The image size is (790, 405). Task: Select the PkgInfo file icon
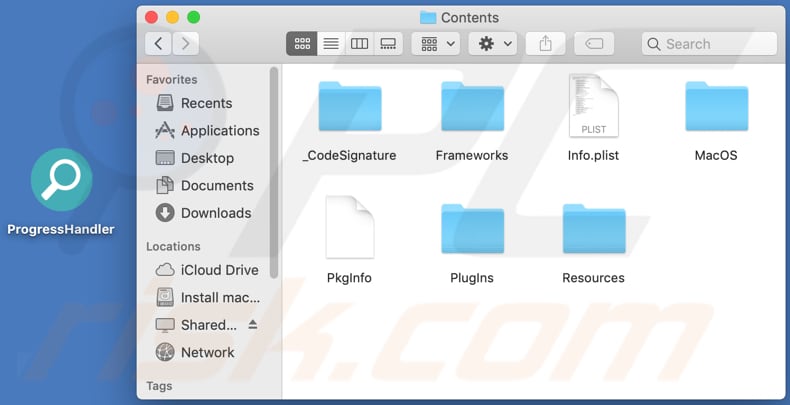350,227
